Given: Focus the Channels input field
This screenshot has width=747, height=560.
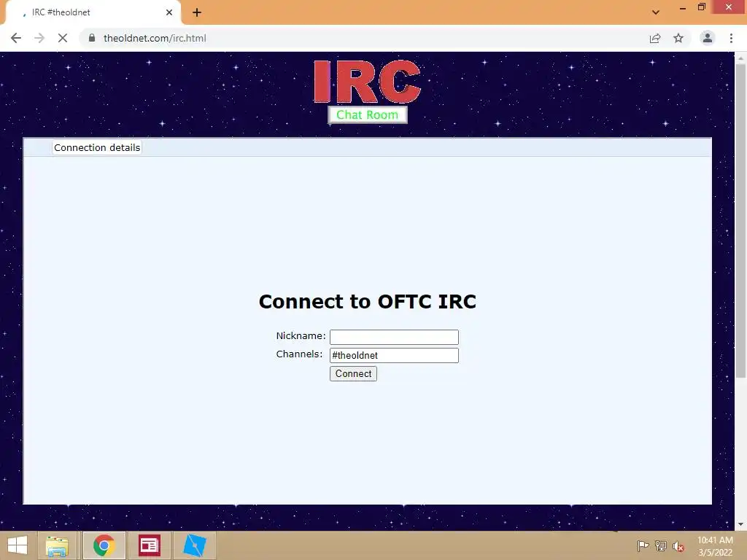Looking at the screenshot, I should pos(394,355).
